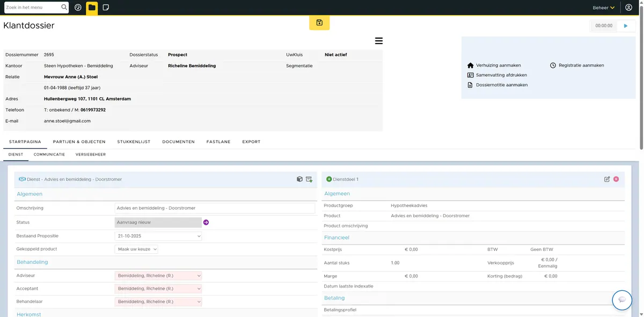The image size is (644, 317).
Task: Start the timer play button
Action: [x=626, y=25]
